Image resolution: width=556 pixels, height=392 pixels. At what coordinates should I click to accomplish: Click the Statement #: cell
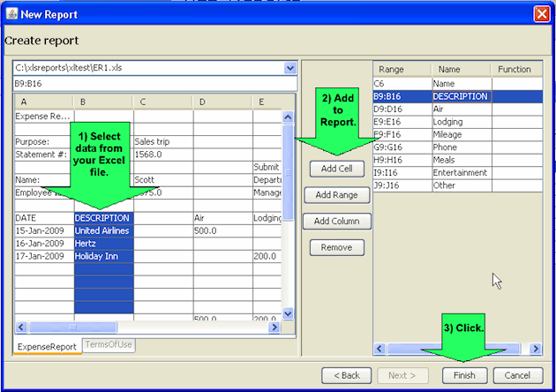44,155
